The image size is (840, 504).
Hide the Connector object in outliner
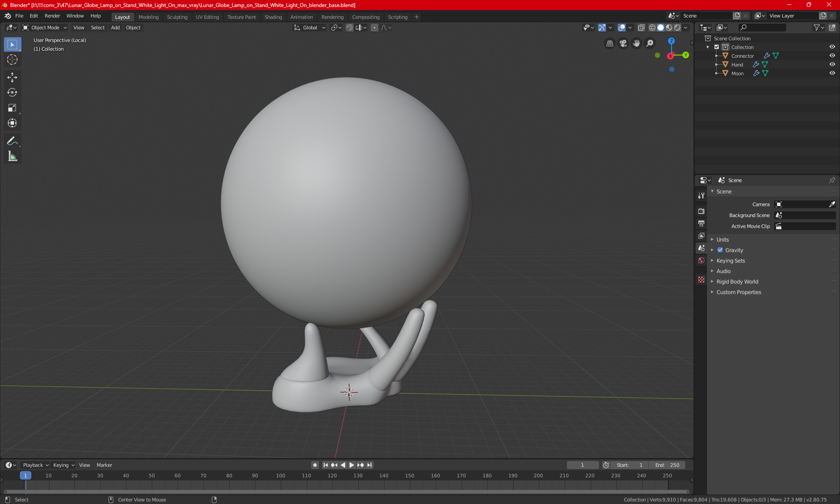[832, 56]
